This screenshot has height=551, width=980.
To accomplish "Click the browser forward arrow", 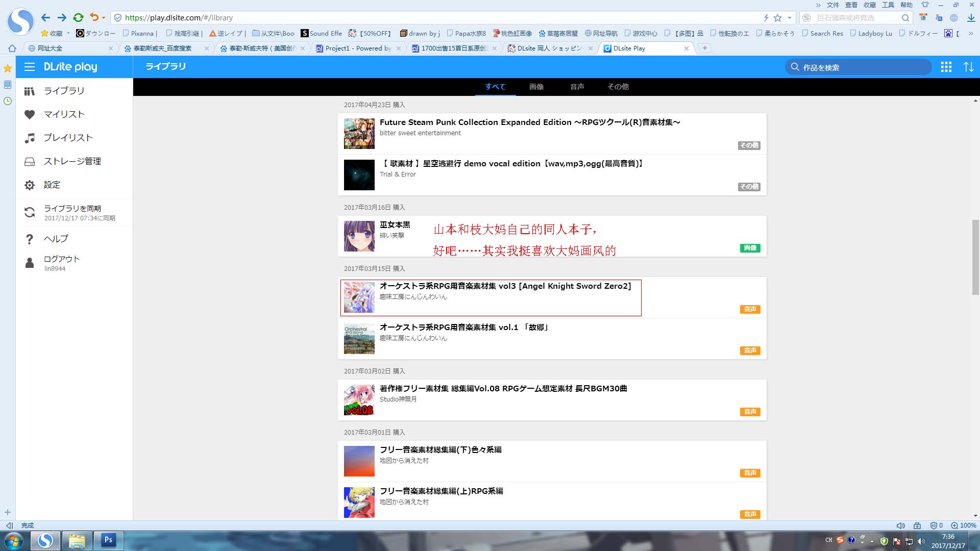I will 62,17.
